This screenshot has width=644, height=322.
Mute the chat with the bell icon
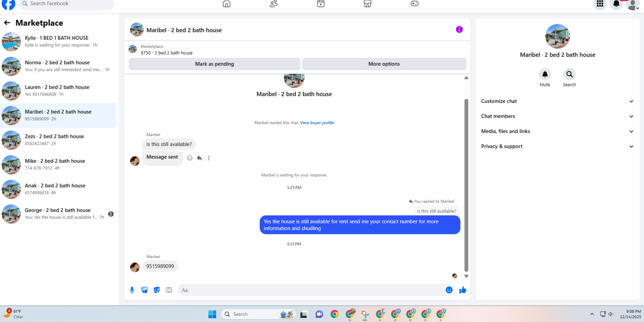point(545,74)
